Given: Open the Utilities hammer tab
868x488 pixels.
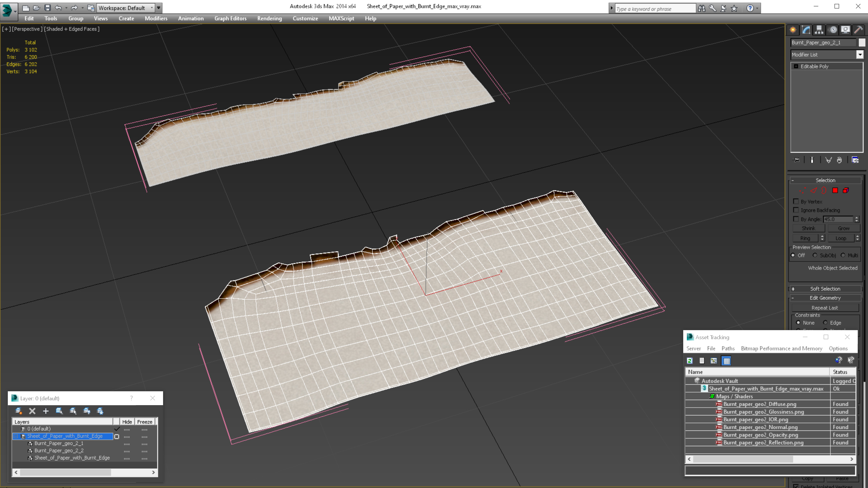Looking at the screenshot, I should (859, 30).
